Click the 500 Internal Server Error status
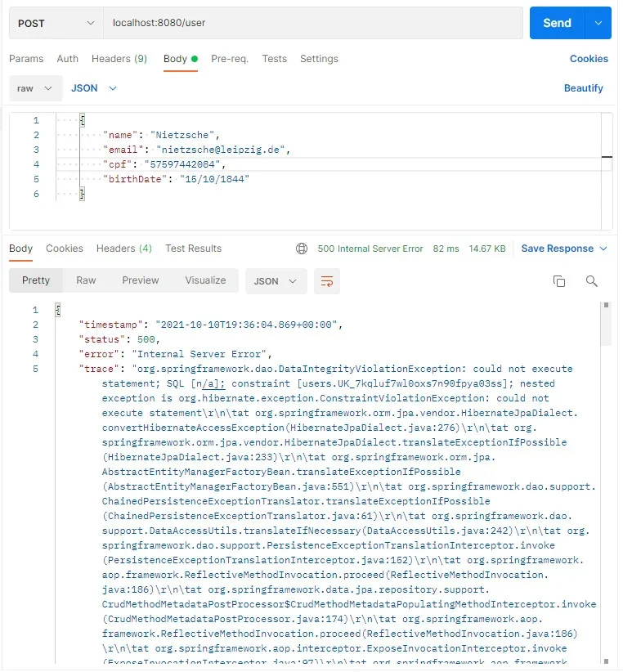Screen dimensions: 623x672 click(370, 249)
